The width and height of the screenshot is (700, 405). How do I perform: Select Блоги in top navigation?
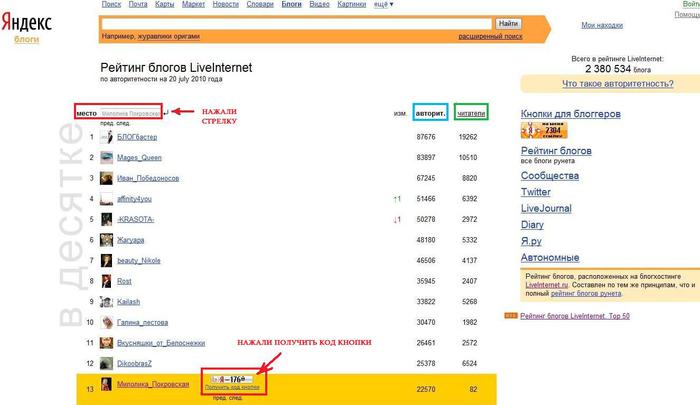[292, 4]
